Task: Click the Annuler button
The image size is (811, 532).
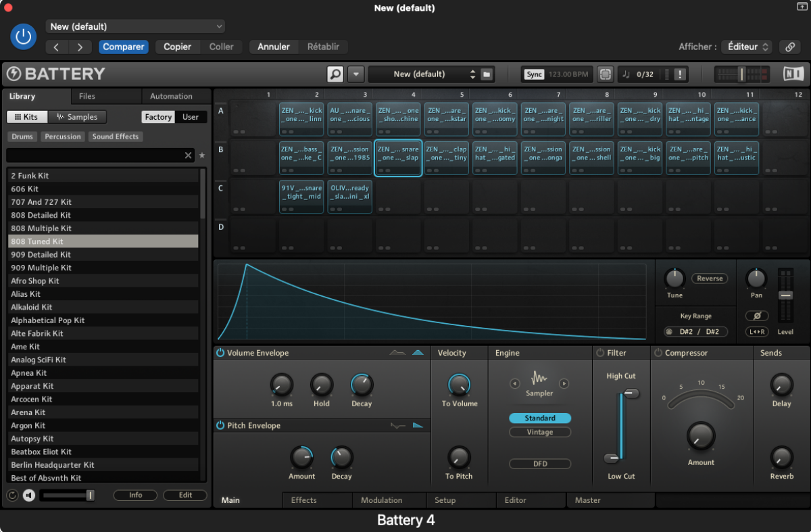Action: [x=274, y=47]
